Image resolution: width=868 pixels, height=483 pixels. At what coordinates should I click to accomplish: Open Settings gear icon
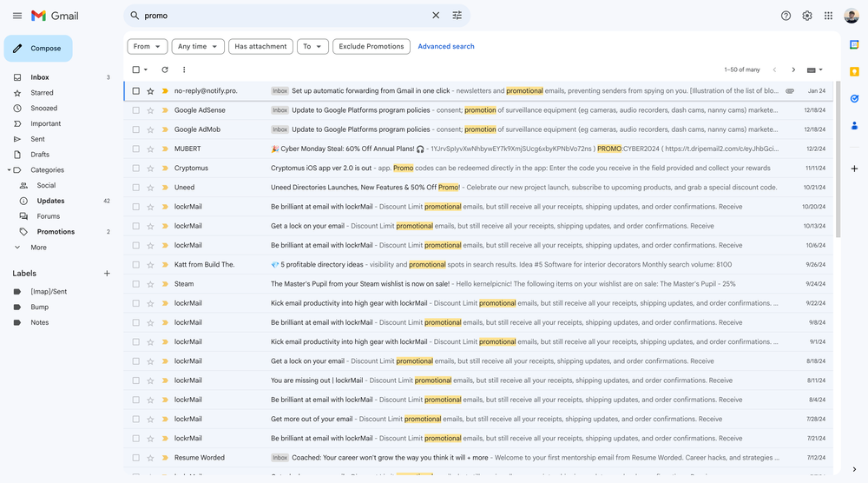(x=807, y=16)
